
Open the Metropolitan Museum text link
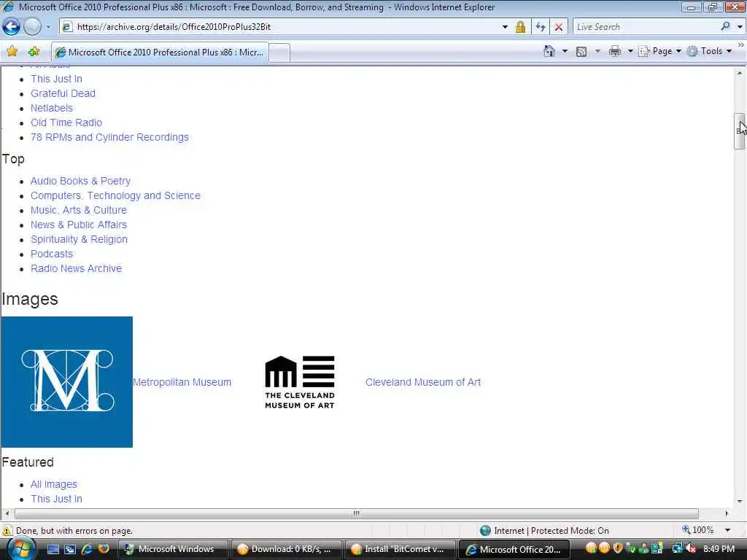(182, 382)
